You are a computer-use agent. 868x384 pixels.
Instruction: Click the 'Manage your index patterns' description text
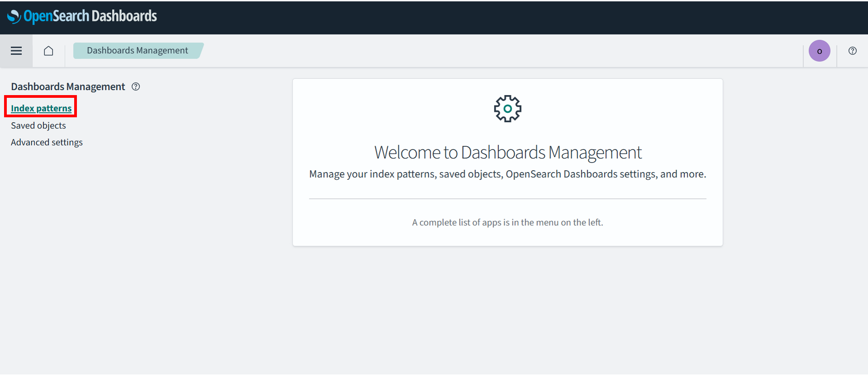coord(508,174)
